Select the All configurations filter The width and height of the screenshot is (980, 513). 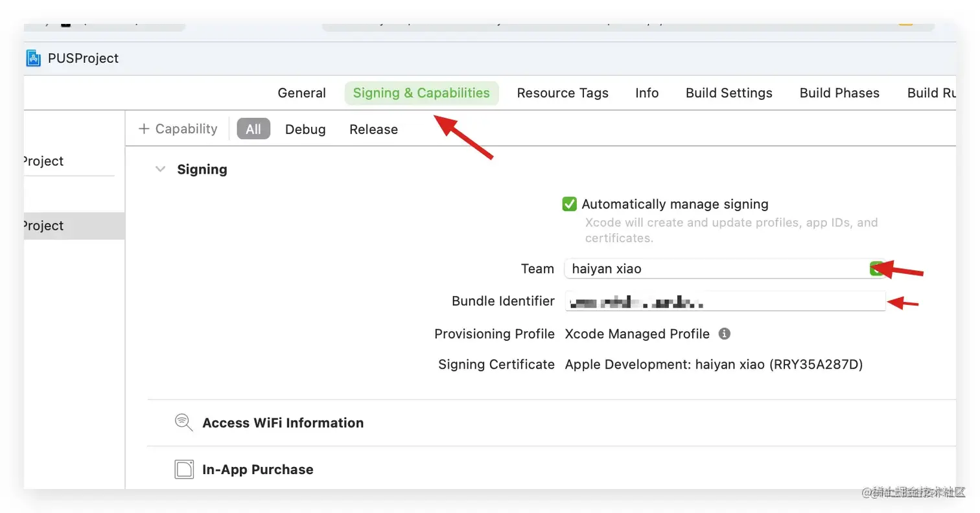tap(253, 129)
